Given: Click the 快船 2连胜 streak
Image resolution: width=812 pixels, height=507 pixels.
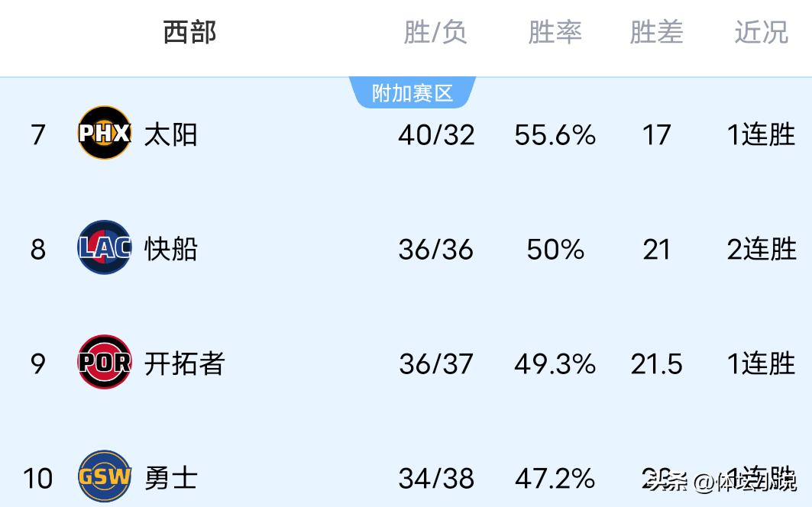Looking at the screenshot, I should coord(761,250).
